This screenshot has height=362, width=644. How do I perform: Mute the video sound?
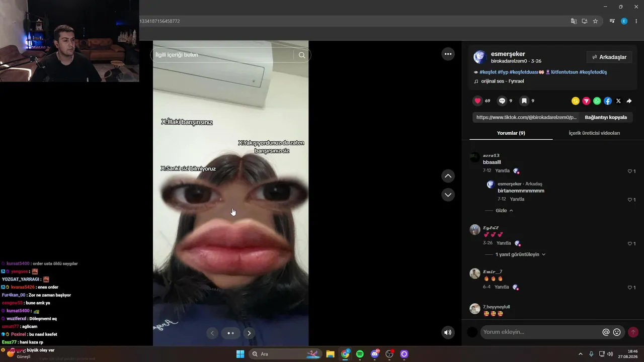click(448, 332)
